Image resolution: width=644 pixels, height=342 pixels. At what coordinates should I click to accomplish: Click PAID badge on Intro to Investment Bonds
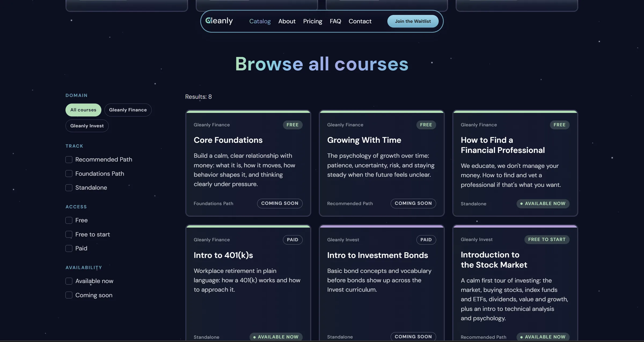426,240
